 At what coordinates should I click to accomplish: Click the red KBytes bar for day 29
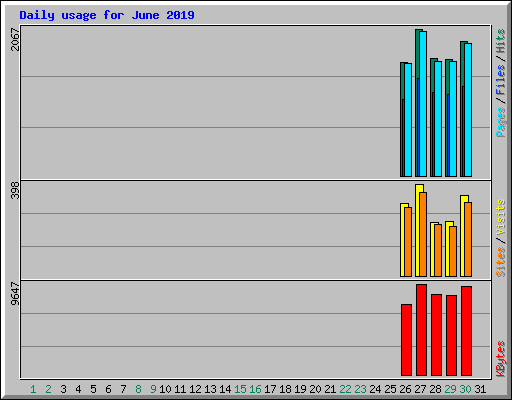(451, 336)
